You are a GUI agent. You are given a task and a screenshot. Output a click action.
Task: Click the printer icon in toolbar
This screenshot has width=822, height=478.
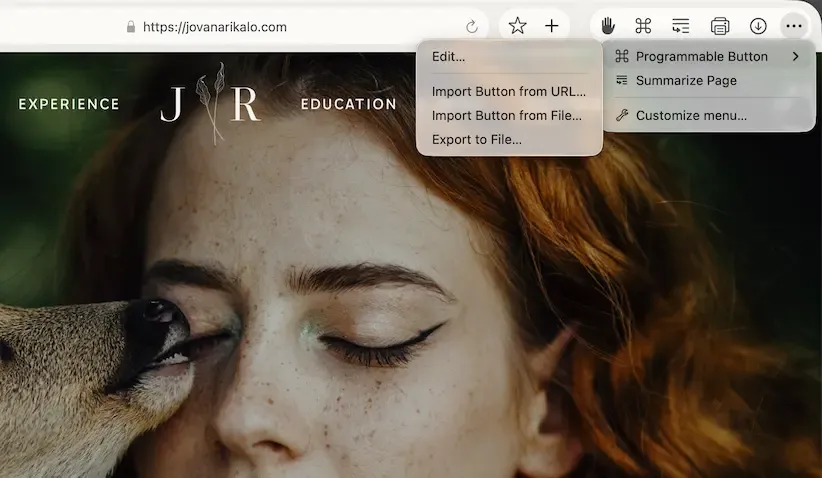tap(720, 26)
